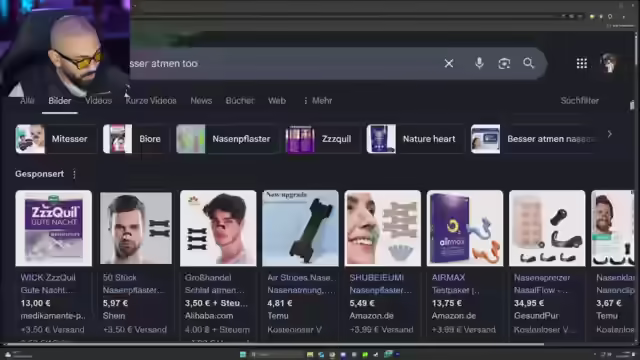Show more suggestion chips with right arrow
Screen dimensions: 640x360
[x=609, y=134]
